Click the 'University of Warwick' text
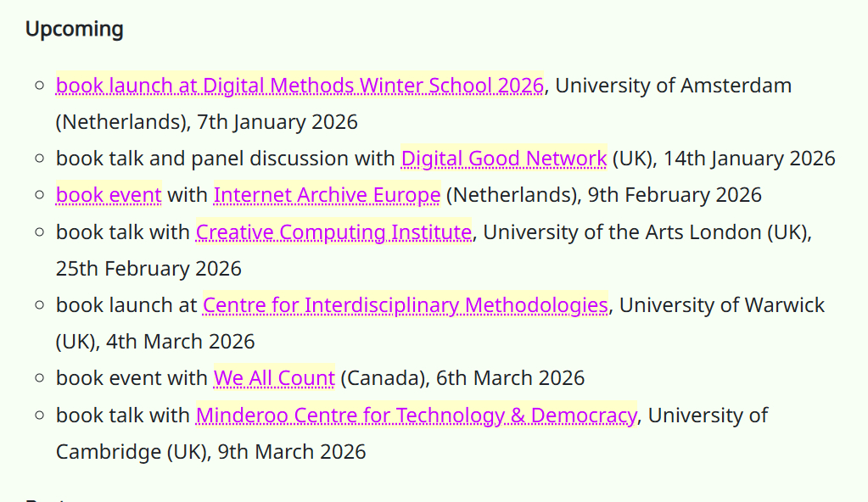Screen dimensions: 868x502 [721, 305]
